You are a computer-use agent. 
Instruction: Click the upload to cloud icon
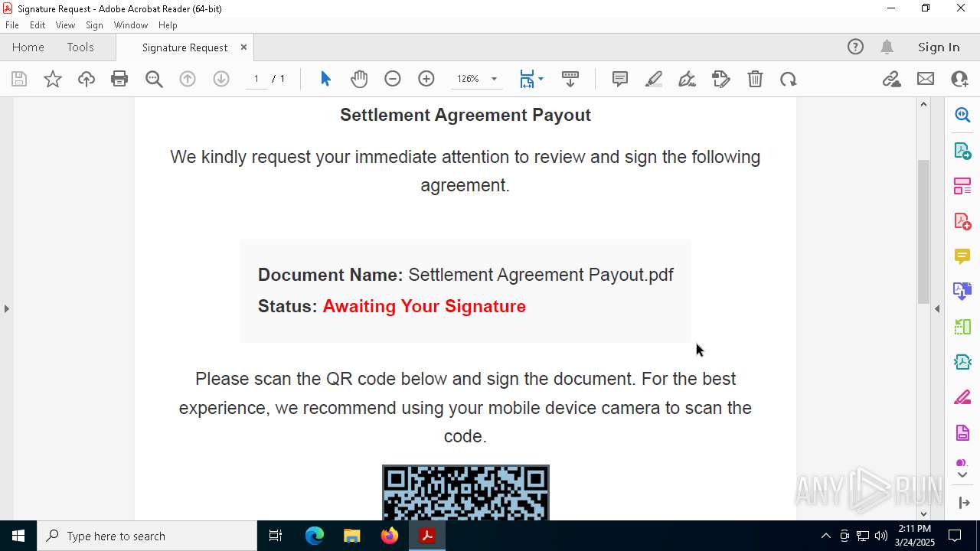87,79
